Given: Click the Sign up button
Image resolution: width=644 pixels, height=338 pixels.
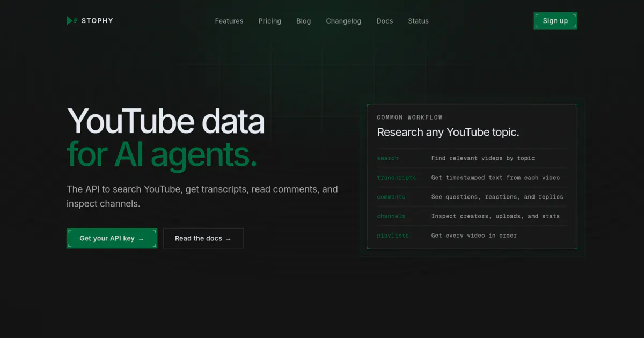Looking at the screenshot, I should (555, 21).
